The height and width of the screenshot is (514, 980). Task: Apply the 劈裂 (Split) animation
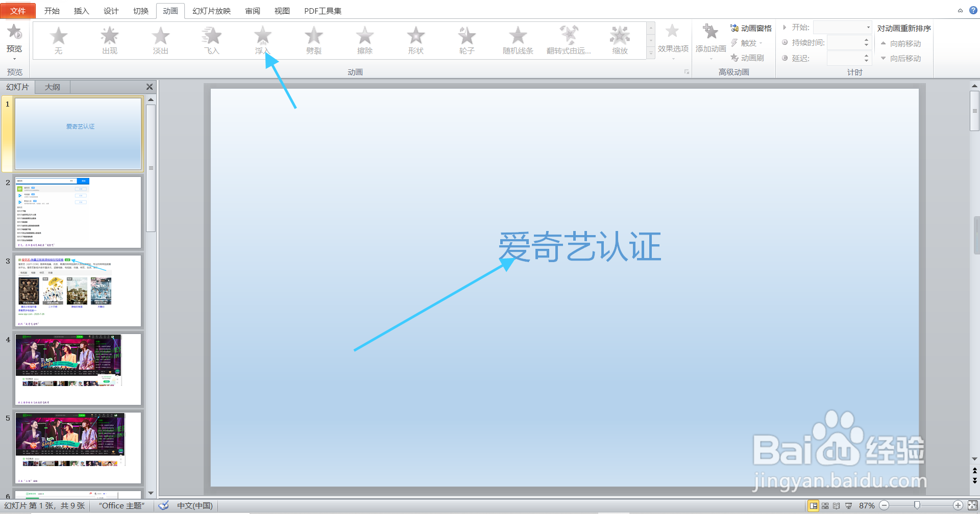click(314, 41)
